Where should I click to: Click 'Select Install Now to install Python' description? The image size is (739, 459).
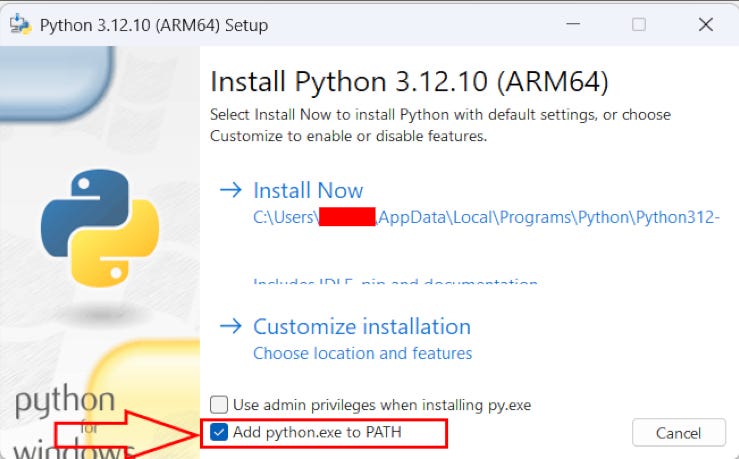(440, 125)
